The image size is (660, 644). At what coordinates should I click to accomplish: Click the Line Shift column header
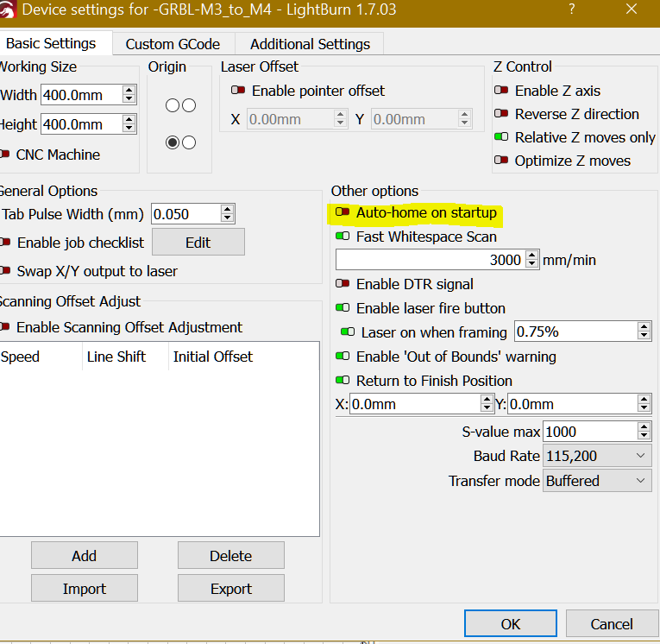(125, 357)
